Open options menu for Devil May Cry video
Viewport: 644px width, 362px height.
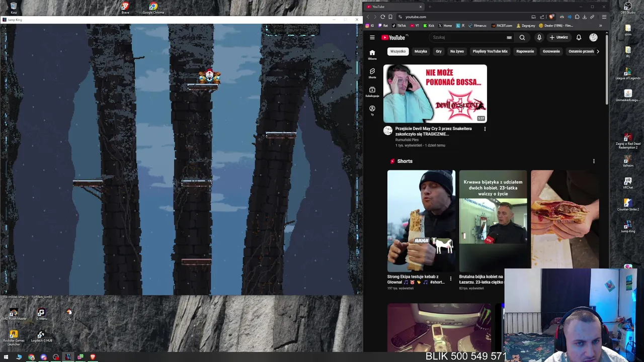(485, 129)
